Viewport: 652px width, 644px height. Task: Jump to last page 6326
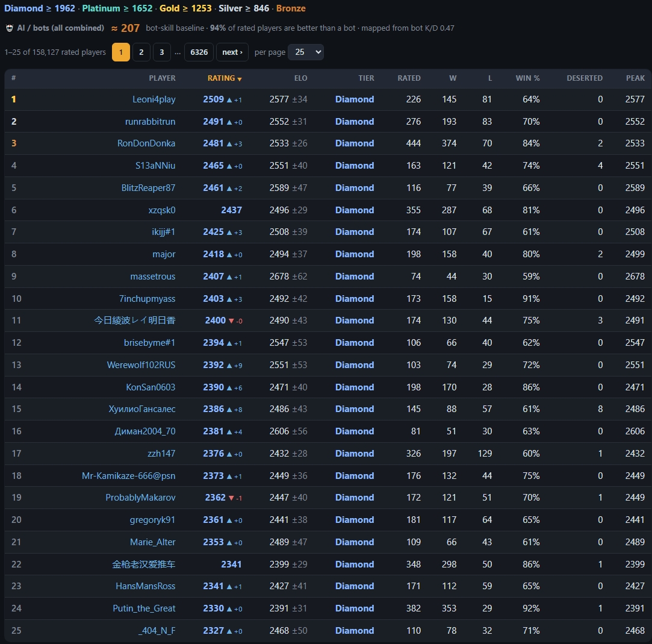coord(199,52)
